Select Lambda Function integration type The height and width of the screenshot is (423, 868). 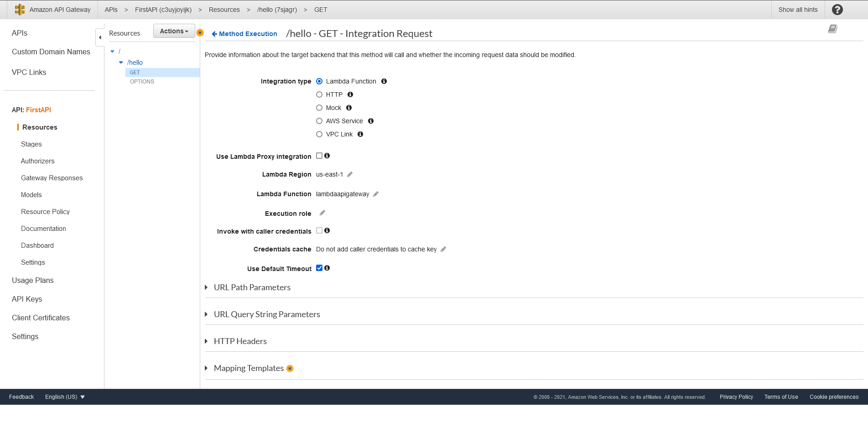[319, 81]
